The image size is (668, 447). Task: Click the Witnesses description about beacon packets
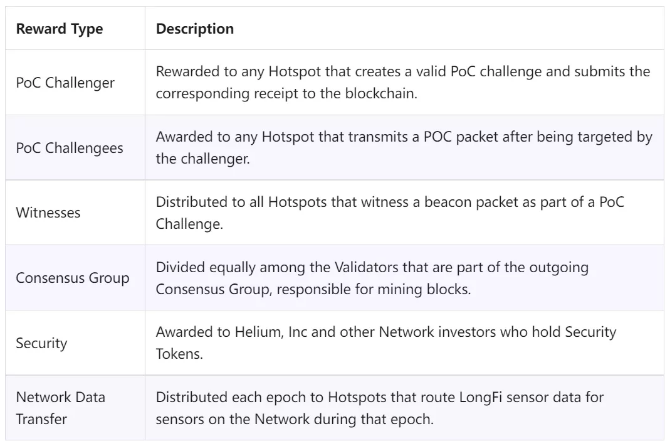[x=390, y=213]
